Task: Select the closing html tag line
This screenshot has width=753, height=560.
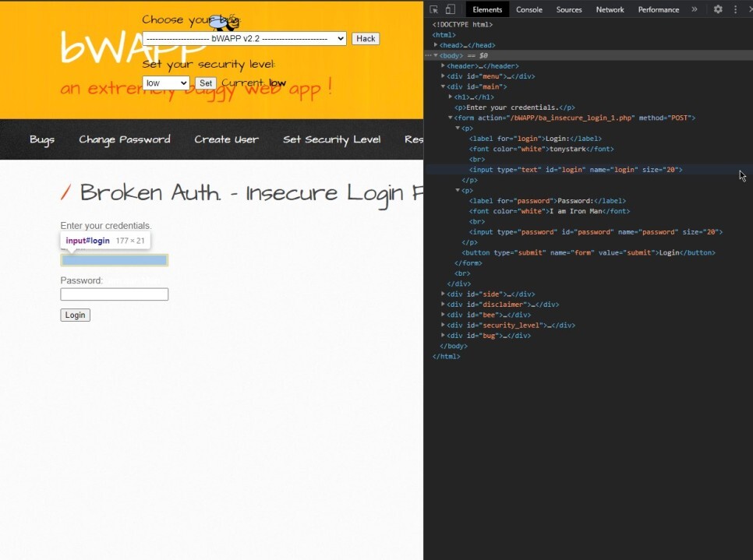Action: (446, 357)
